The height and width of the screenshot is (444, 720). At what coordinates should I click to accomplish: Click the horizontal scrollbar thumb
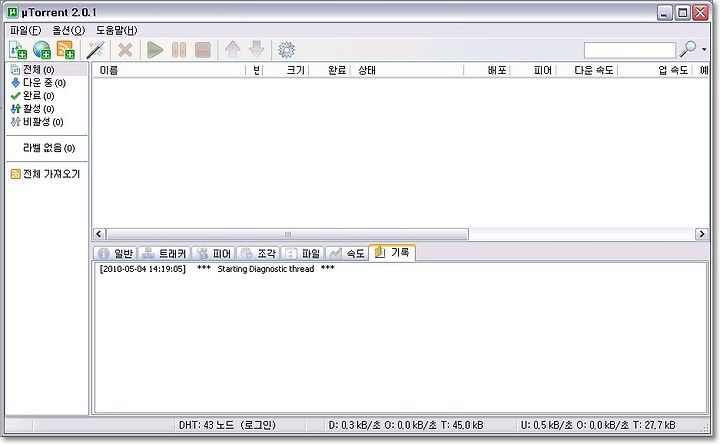pos(287,234)
